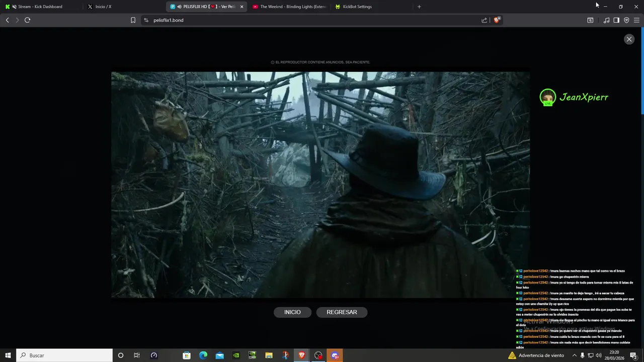Viewport: 644px width, 362px height.
Task: Close the video player overlay with the X button
Action: pyautogui.click(x=629, y=39)
